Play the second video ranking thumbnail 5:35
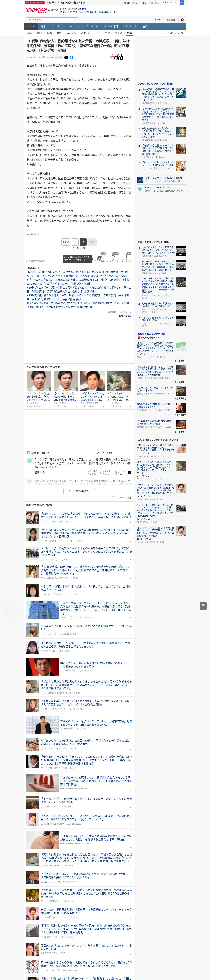 pos(181,265)
